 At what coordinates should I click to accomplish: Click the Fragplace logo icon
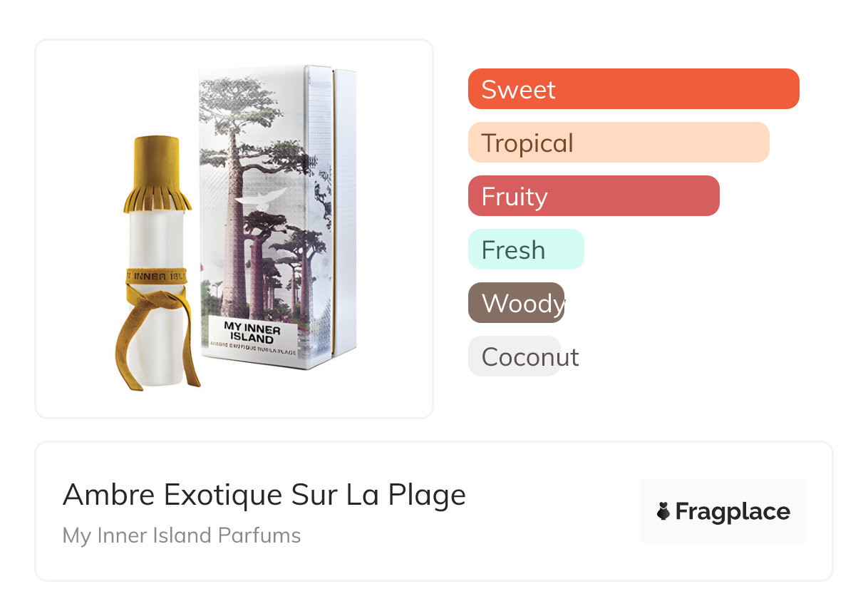pos(663,511)
